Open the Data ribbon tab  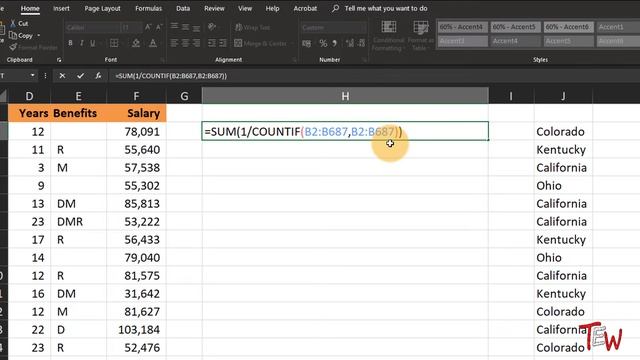[x=183, y=8]
